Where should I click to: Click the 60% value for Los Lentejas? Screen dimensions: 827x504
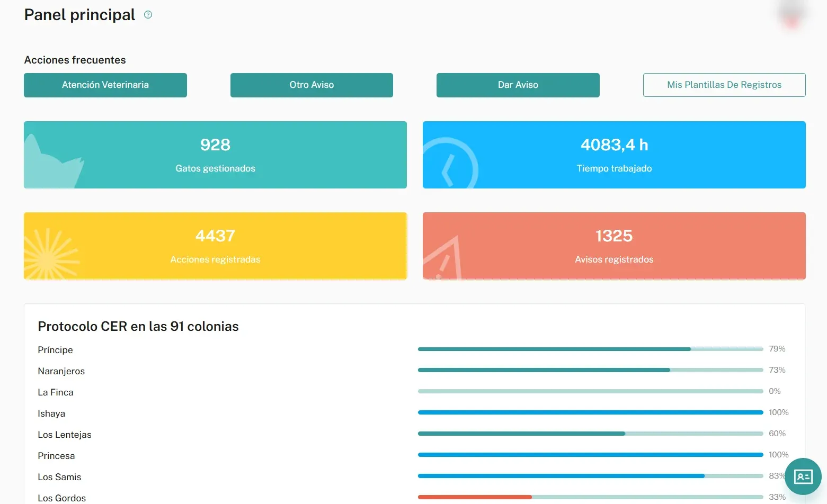click(x=777, y=434)
